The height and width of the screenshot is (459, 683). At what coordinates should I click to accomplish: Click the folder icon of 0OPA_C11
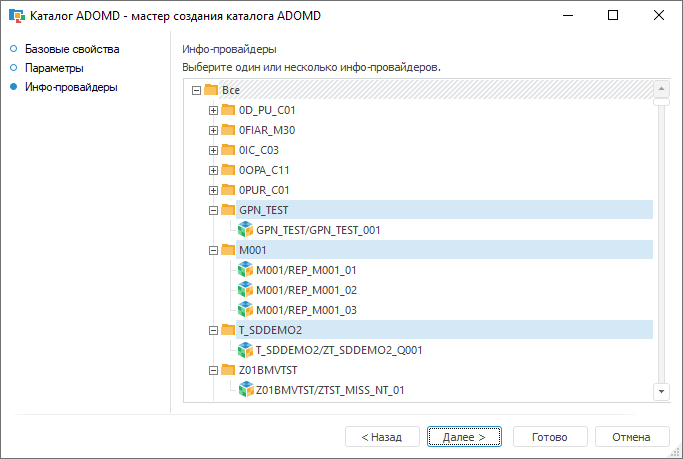click(228, 170)
